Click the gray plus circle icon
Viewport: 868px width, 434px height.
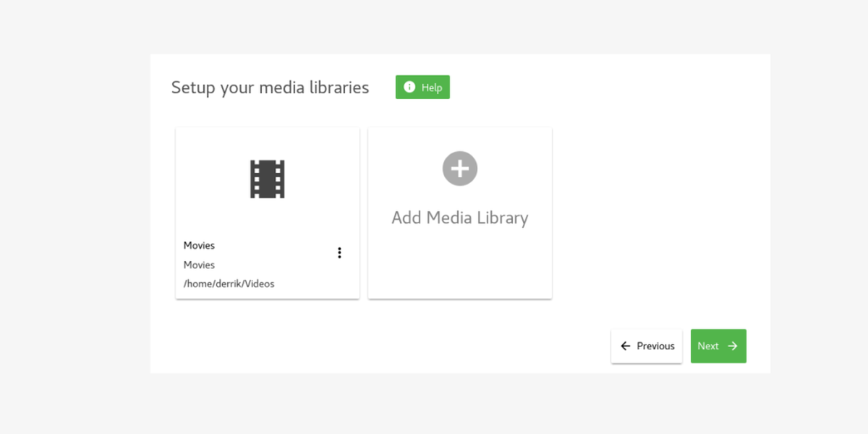460,169
